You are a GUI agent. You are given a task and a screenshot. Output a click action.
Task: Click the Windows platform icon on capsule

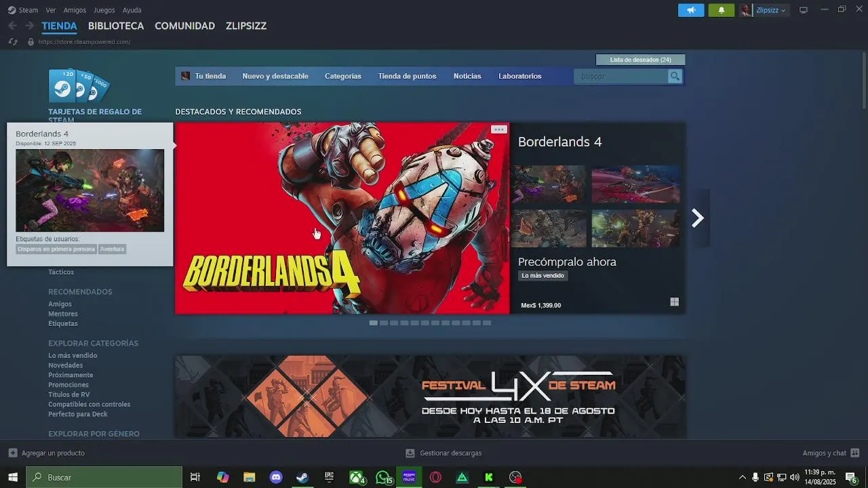(x=674, y=302)
